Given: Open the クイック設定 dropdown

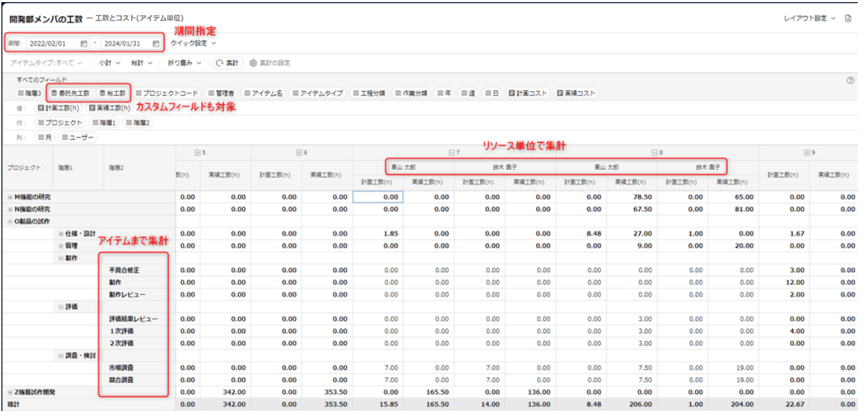Looking at the screenshot, I should point(193,43).
